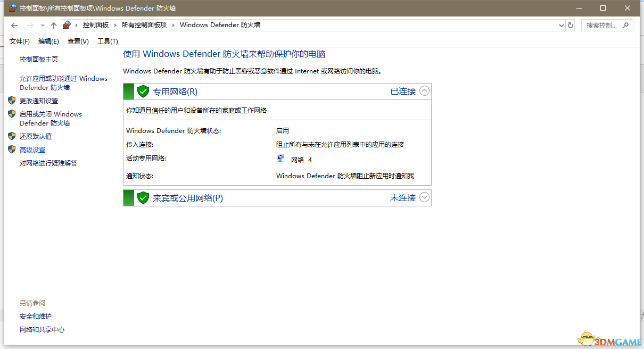Go back with the back arrow
Viewport: 644px width, 349px height.
coord(14,25)
